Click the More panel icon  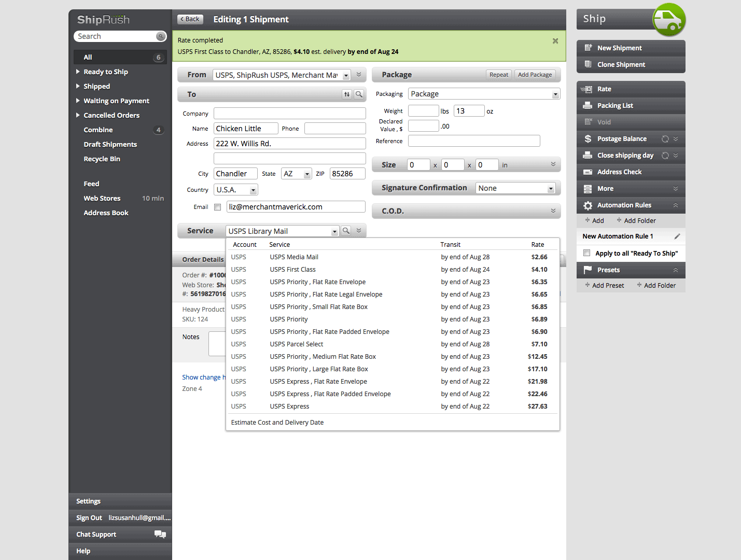tap(588, 189)
